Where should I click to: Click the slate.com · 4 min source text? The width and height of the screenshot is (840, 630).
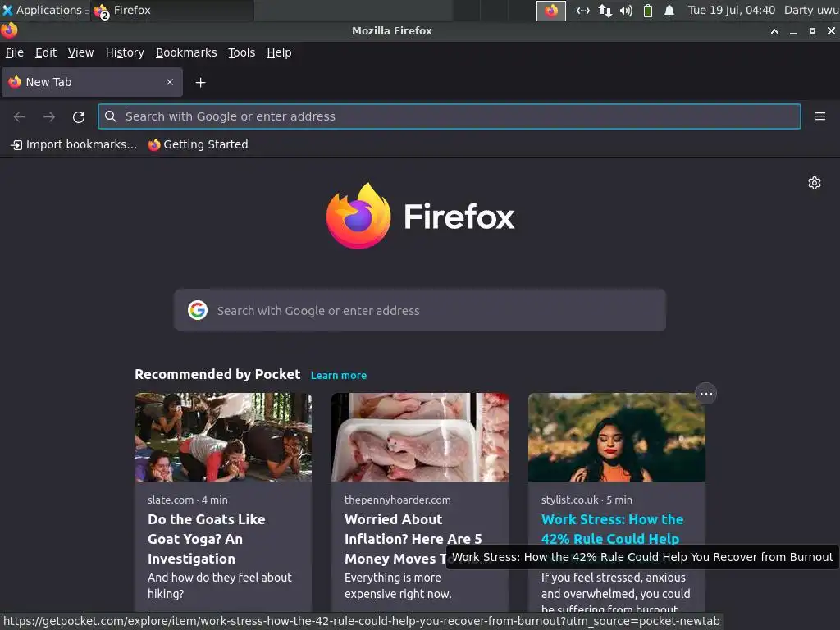coord(188,500)
